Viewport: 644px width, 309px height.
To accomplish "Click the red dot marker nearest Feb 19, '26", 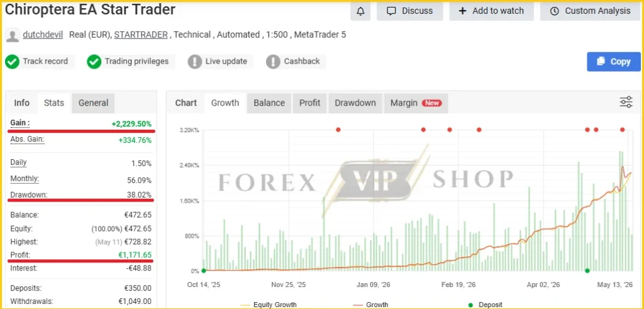I will click(x=450, y=130).
